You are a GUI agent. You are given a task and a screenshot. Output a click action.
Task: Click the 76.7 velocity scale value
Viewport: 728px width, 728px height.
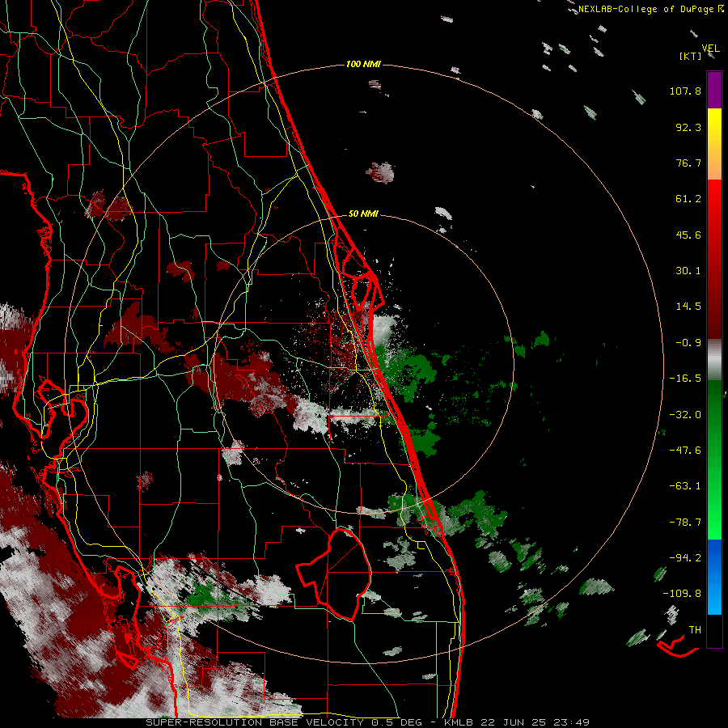(688, 163)
